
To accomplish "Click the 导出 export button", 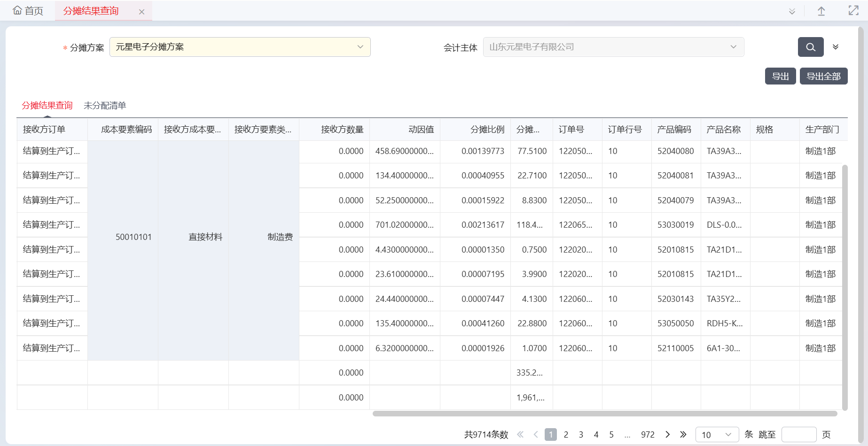I will (x=780, y=76).
